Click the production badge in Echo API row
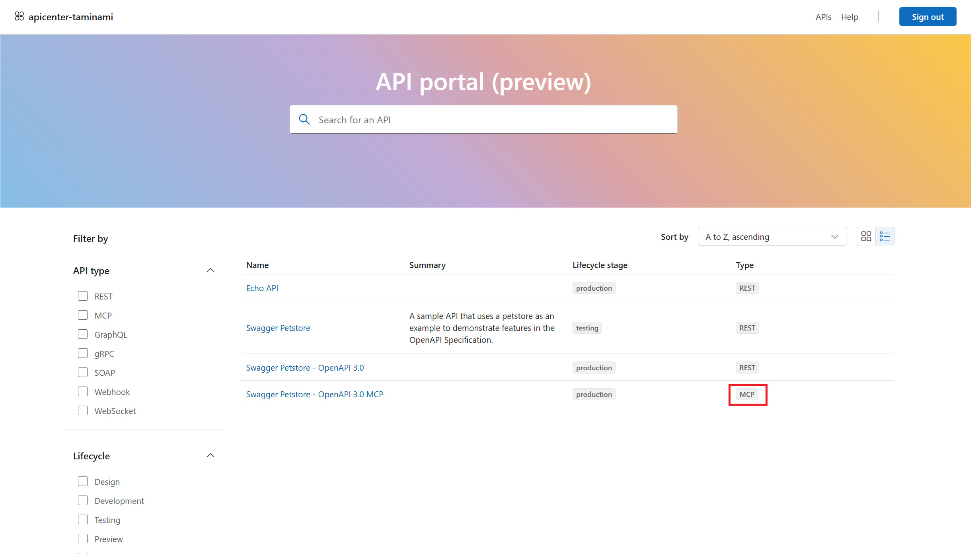The height and width of the screenshot is (554, 980). 594,288
